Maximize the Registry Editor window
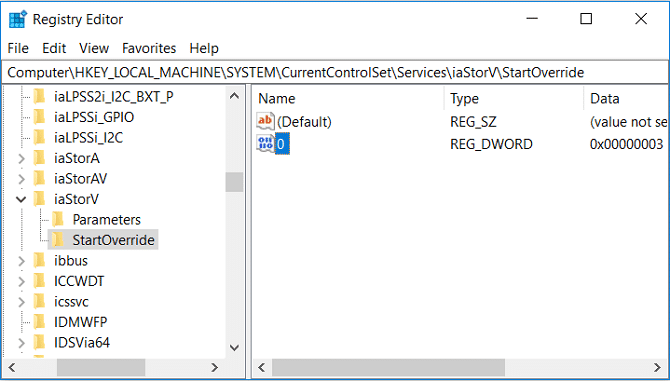670x381 pixels. pos(586,19)
